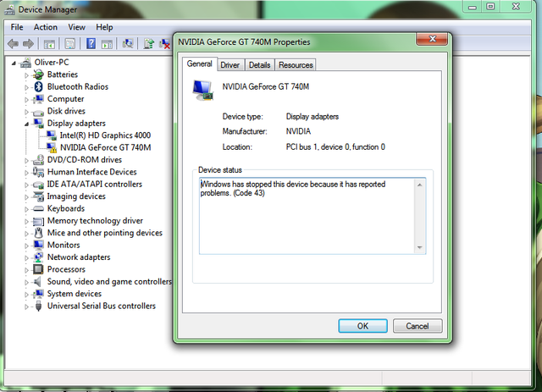This screenshot has width=542, height=392.
Task: Click the Properties toolbar icon
Action: click(69, 44)
